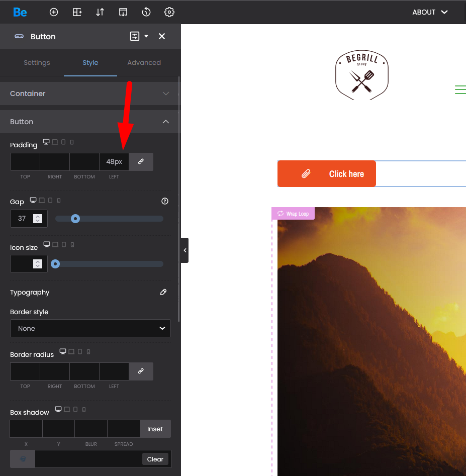Open the revisions history icon

[x=146, y=12]
